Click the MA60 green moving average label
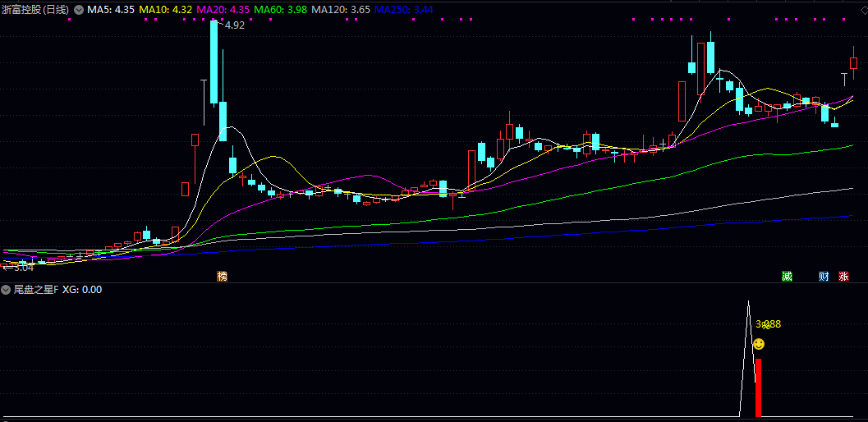Screen dimensions: 868x422 click(x=281, y=10)
